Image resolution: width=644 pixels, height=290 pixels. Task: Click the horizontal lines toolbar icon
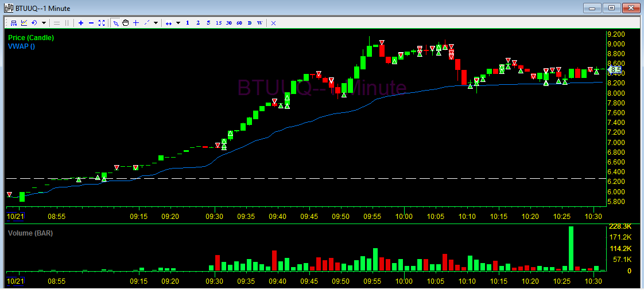(57, 23)
